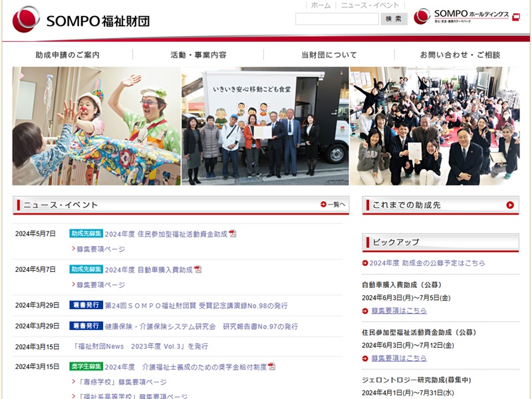Viewport: 532px width, 399px height.
Task: Open the お問い合わせ・ご相談 menu
Action: point(460,55)
